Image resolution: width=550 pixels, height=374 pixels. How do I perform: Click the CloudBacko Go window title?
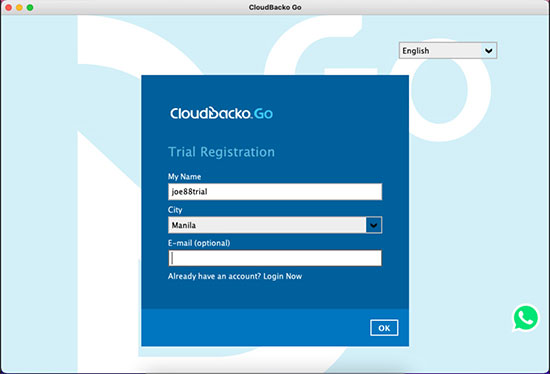pyautogui.click(x=275, y=7)
